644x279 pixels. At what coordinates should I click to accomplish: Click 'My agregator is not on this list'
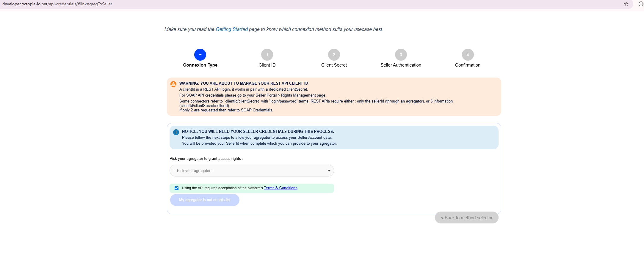pyautogui.click(x=205, y=200)
